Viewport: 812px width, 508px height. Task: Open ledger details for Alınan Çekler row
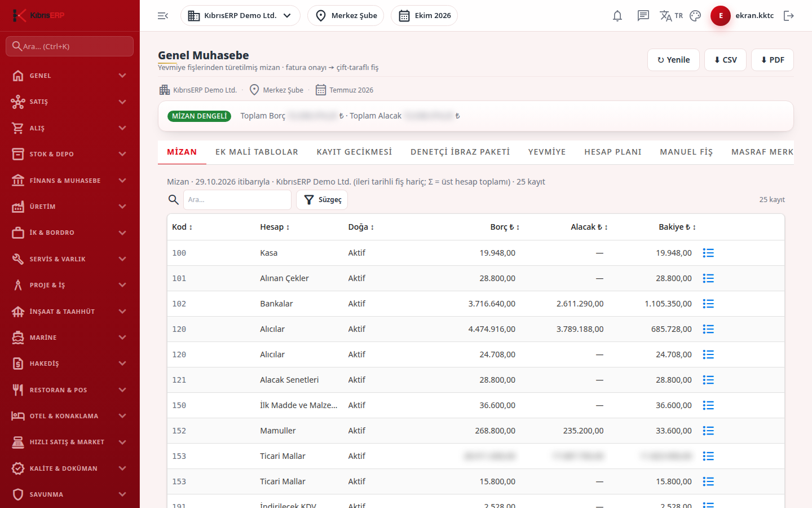pyautogui.click(x=708, y=278)
